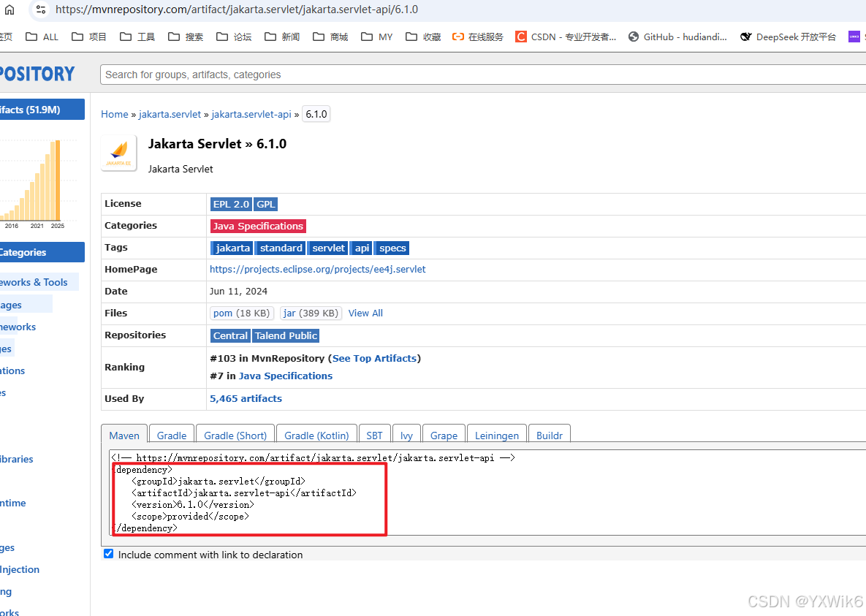
Task: Open the 工具 bookmarks folder
Action: click(x=137, y=37)
